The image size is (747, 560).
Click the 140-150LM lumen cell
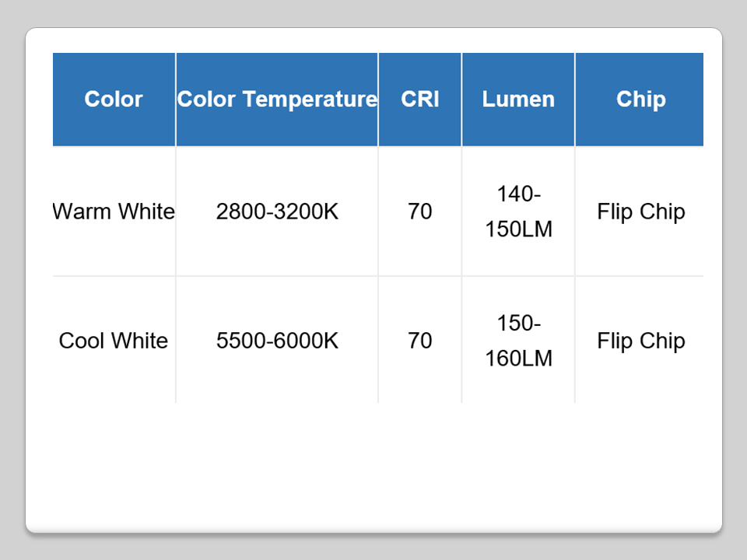(x=518, y=212)
